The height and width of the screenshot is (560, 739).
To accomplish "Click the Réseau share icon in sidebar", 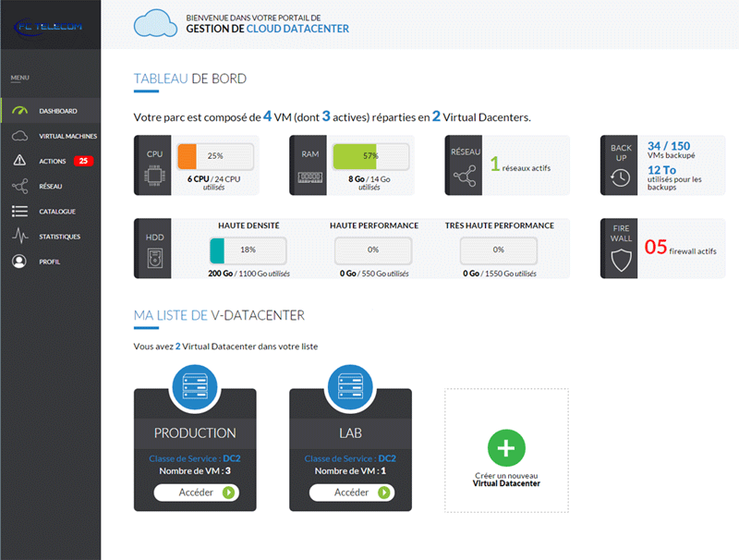I will pyautogui.click(x=19, y=187).
